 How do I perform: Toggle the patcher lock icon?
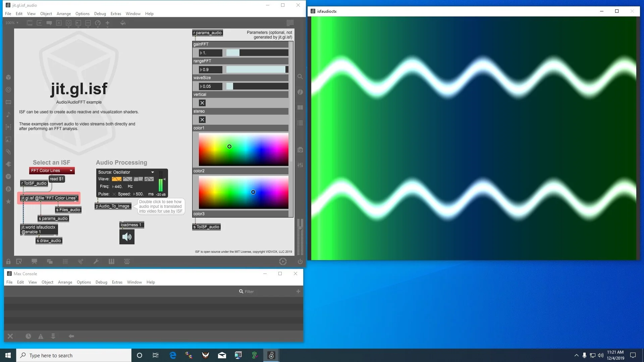coord(8,261)
